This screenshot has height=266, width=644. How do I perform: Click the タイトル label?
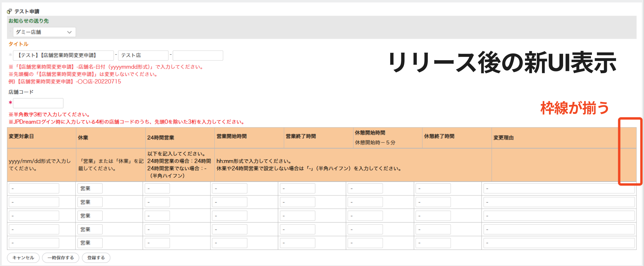pyautogui.click(x=18, y=44)
